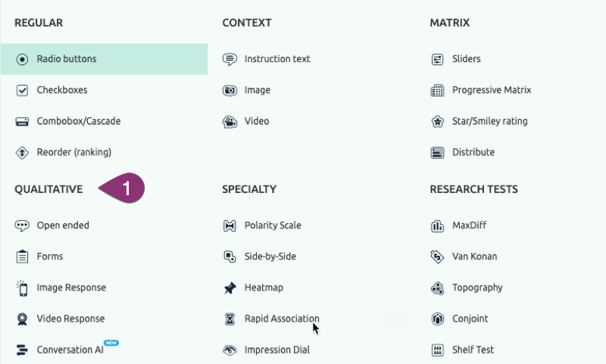Choose the Conversation AI option

[x=70, y=350]
